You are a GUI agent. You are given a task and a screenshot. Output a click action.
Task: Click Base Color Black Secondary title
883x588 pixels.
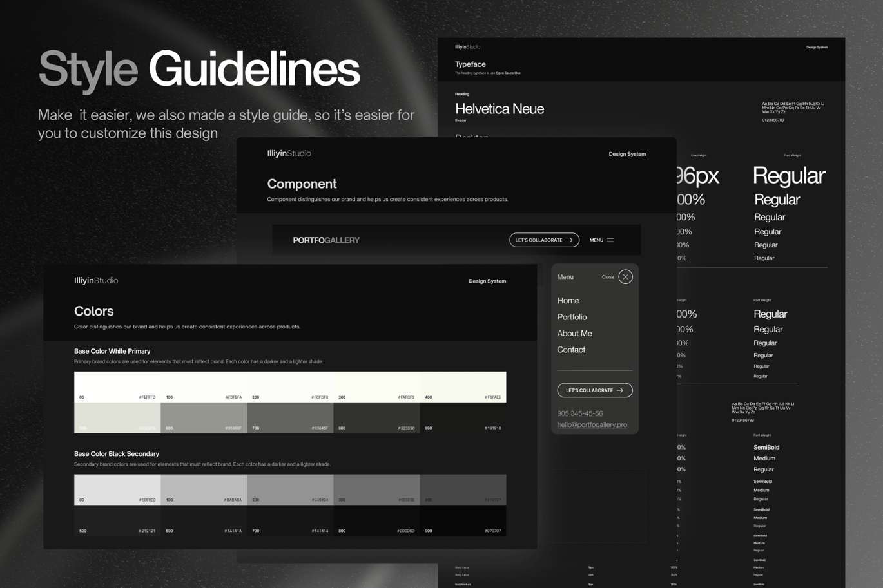117,454
